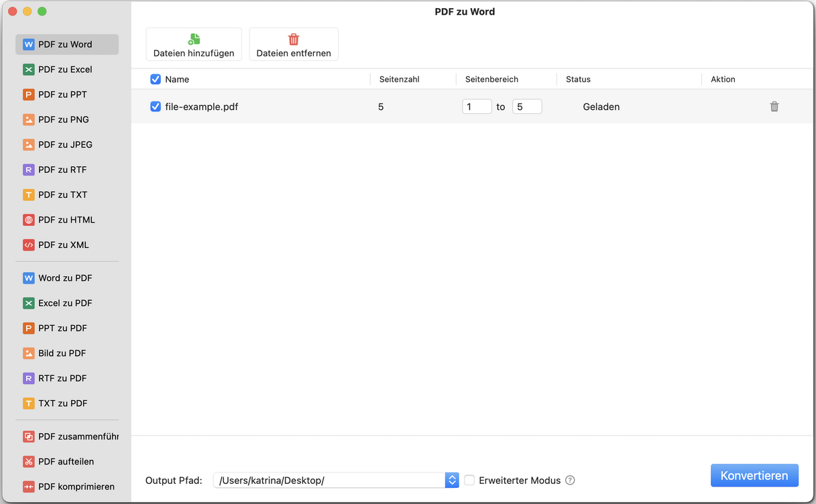Image resolution: width=816 pixels, height=504 pixels.
Task: Click the trash icon to delete file-example.pdf
Action: point(774,106)
